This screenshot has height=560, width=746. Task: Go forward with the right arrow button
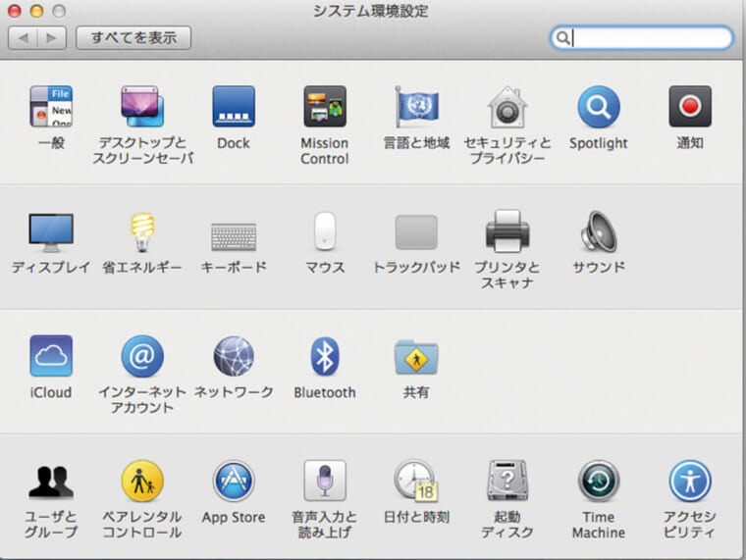(x=52, y=37)
